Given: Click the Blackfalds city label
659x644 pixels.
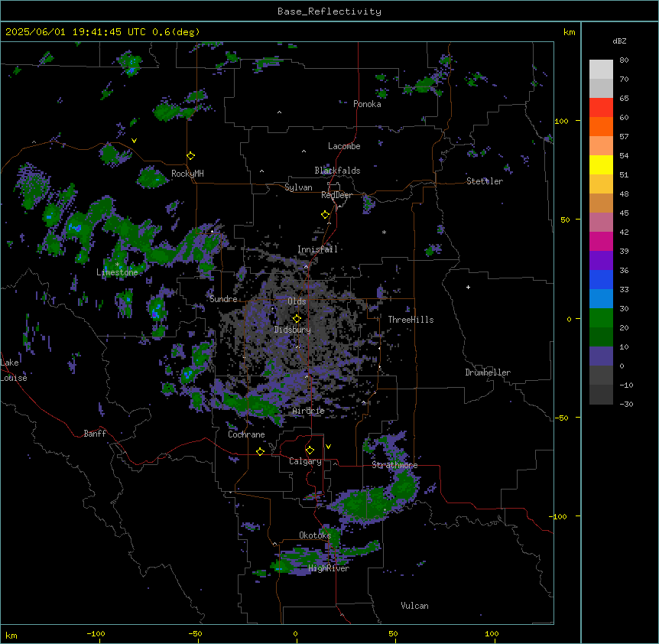Looking at the screenshot, I should 337,171.
